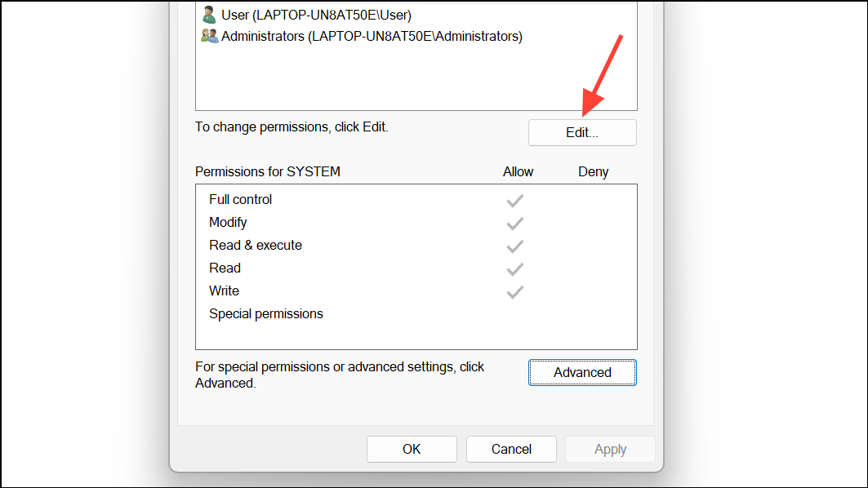Open the Edit... permissions button
The width and height of the screenshot is (868, 488).
pos(582,133)
